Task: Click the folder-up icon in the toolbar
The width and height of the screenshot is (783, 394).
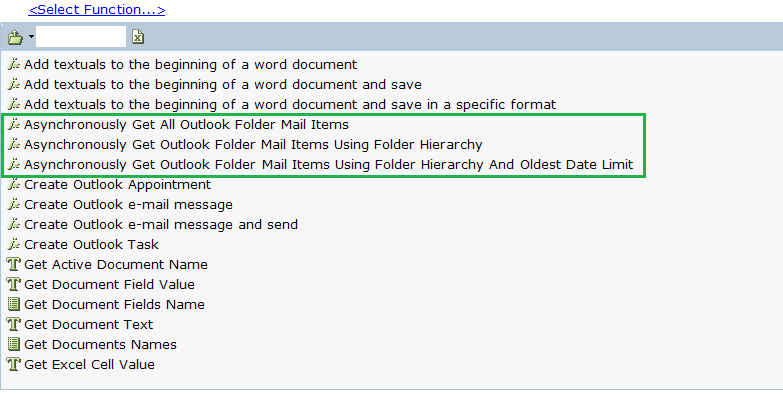Action: [15, 37]
